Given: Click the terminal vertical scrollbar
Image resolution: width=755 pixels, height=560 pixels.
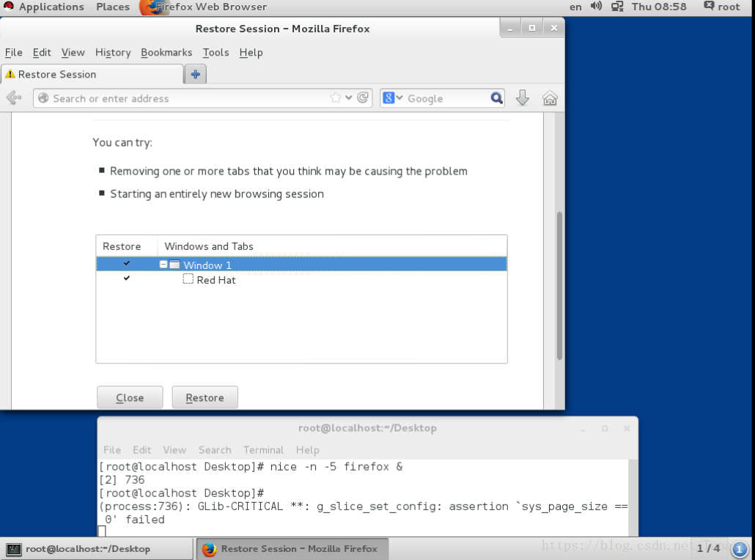Looking at the screenshot, I should tap(633, 498).
